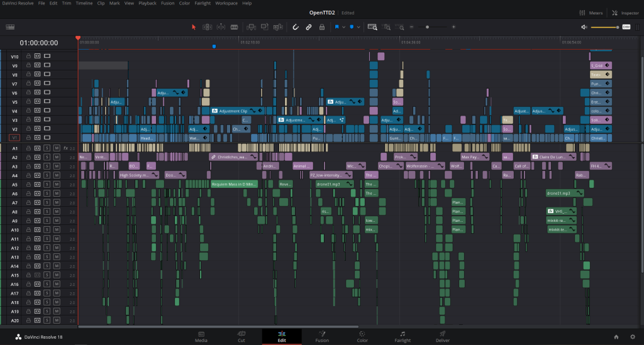The image size is (644, 345).
Task: Disable the V6 video track
Action: pyautogui.click(x=47, y=92)
